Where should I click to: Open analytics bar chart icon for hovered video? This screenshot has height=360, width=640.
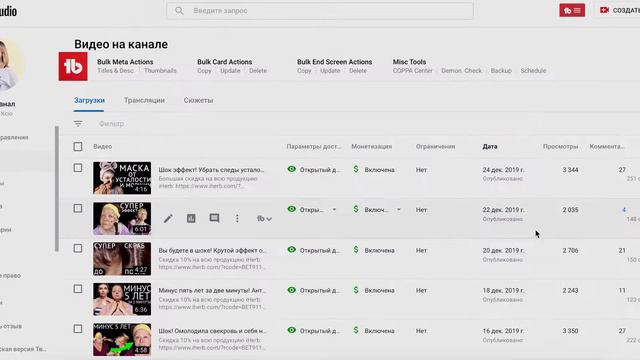tap(191, 218)
